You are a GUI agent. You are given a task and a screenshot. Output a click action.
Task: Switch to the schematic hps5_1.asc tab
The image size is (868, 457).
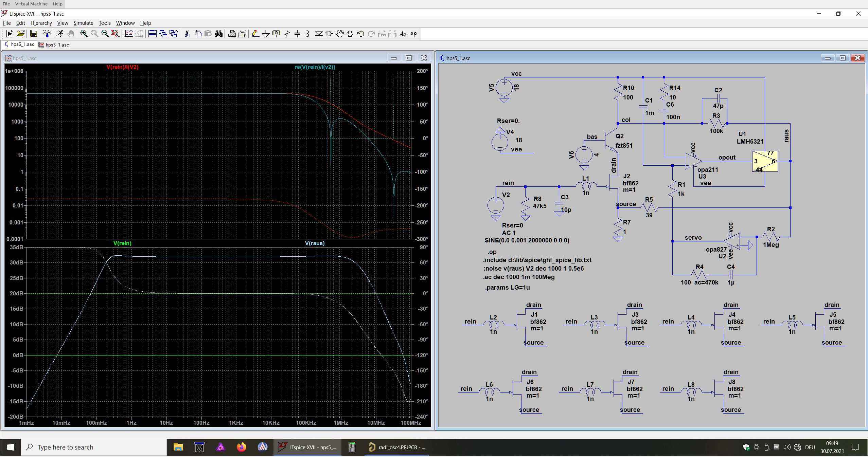[x=19, y=44]
